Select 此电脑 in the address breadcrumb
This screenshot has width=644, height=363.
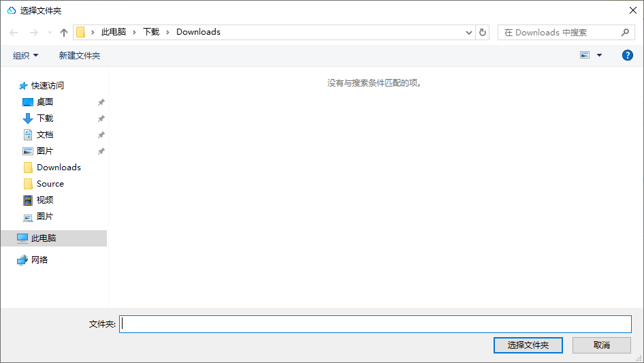click(114, 32)
